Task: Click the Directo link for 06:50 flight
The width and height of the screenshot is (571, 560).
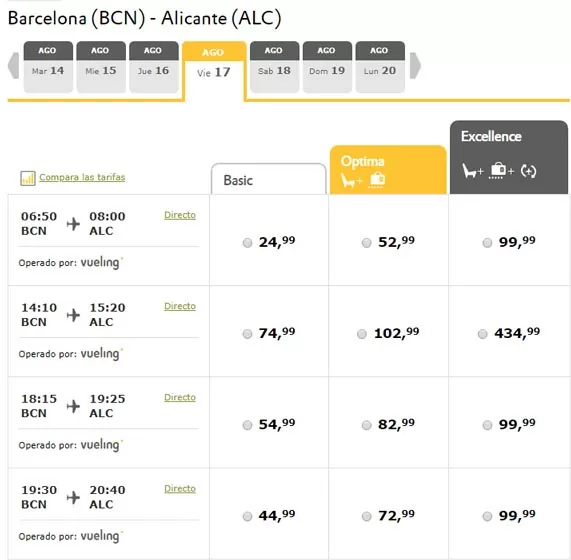Action: [180, 215]
